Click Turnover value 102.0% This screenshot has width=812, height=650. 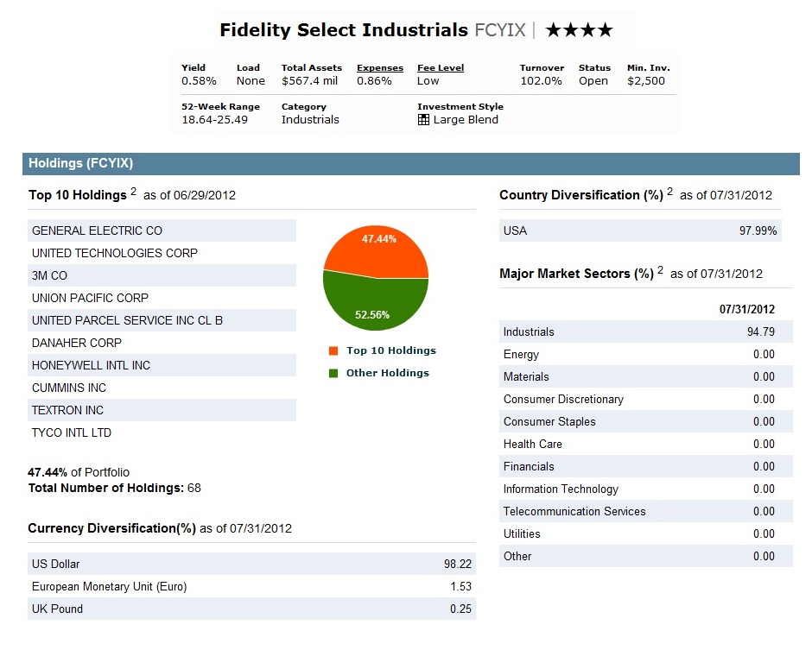point(541,81)
